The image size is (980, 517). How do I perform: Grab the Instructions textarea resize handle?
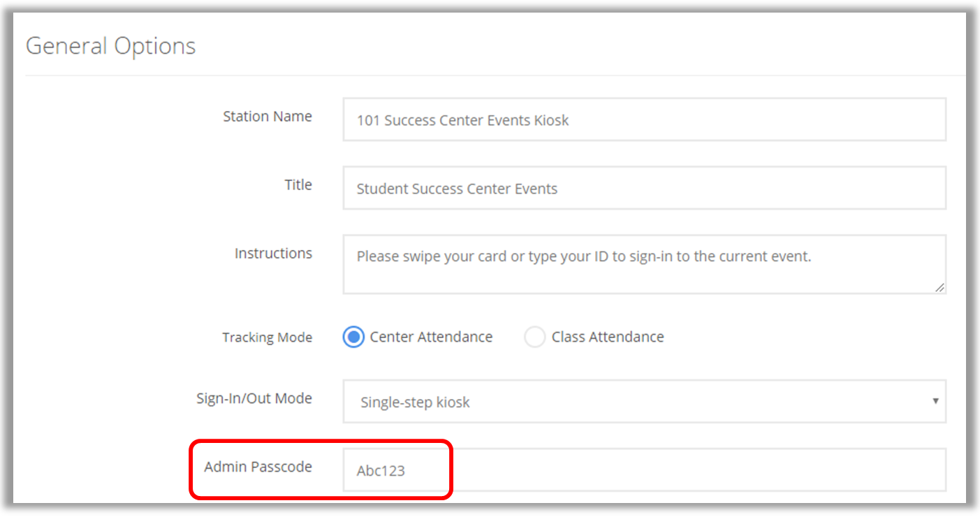click(939, 287)
